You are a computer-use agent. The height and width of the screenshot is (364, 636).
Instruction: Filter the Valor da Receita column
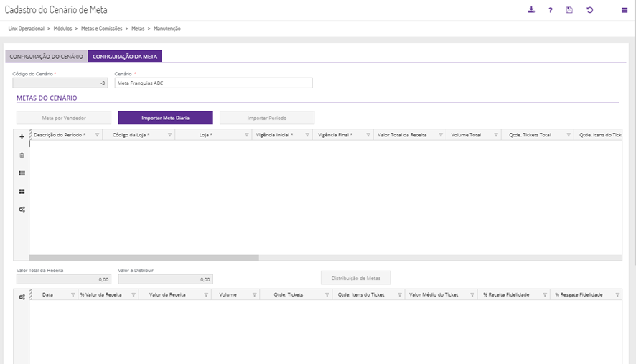(206, 295)
